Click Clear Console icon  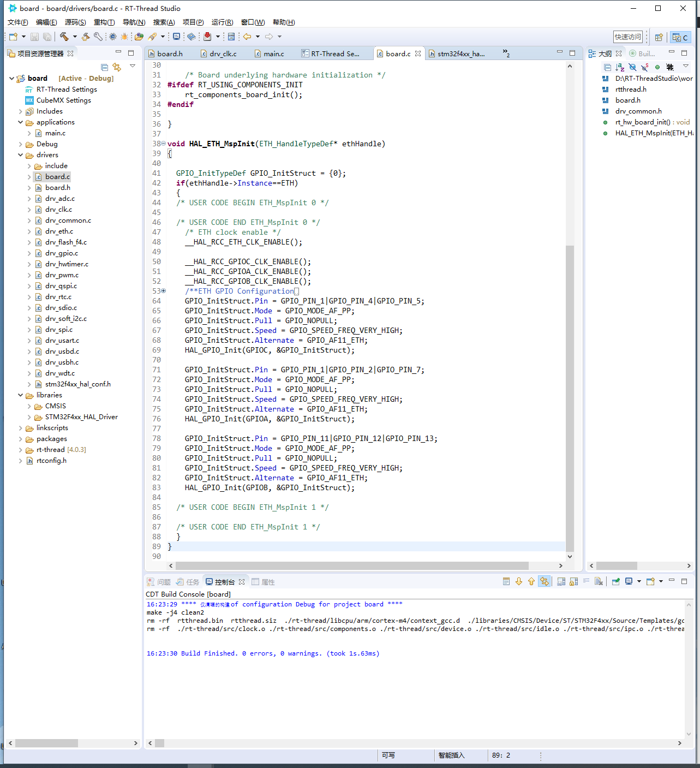tap(599, 581)
